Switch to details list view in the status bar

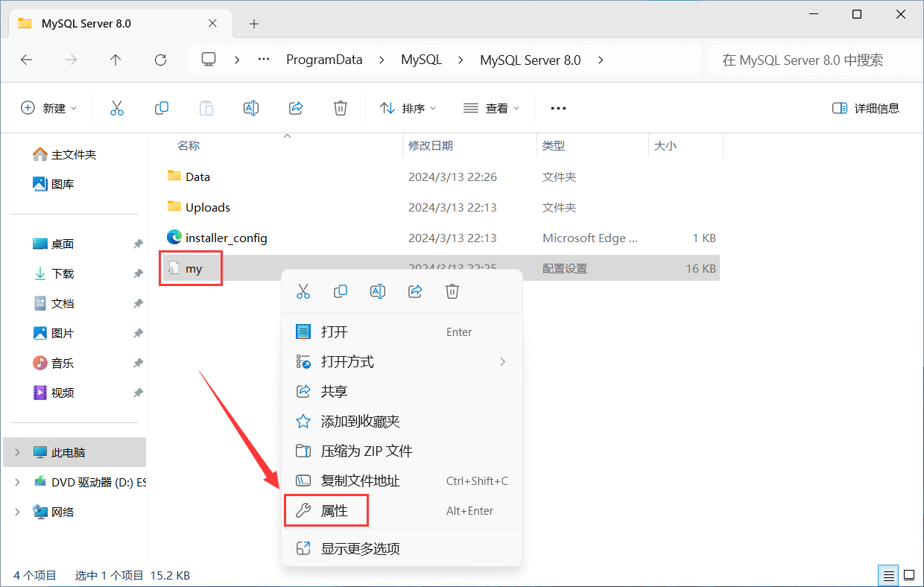888,575
